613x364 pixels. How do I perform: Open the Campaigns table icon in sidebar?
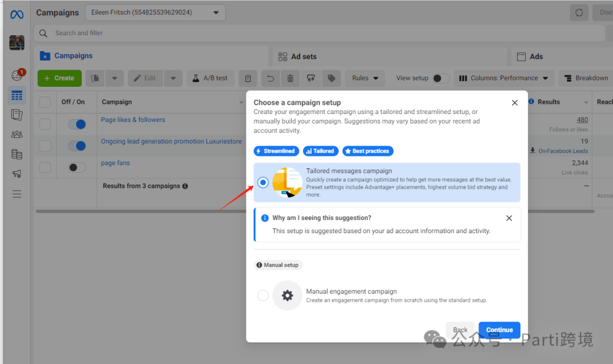click(x=17, y=95)
